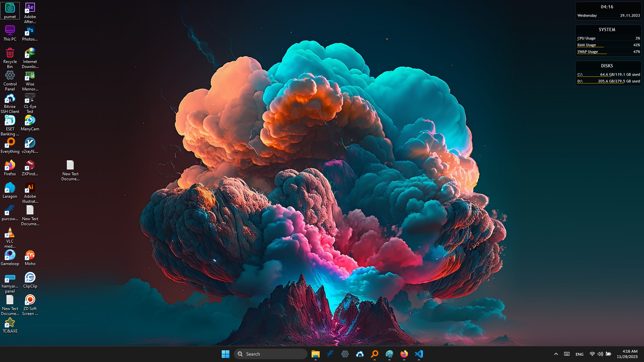Open Firefox from the taskbar

(x=404, y=354)
